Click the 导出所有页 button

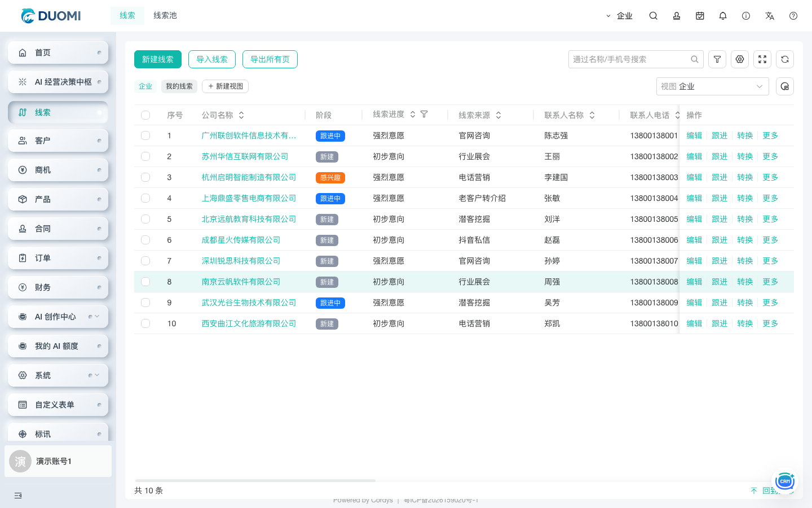tap(270, 59)
